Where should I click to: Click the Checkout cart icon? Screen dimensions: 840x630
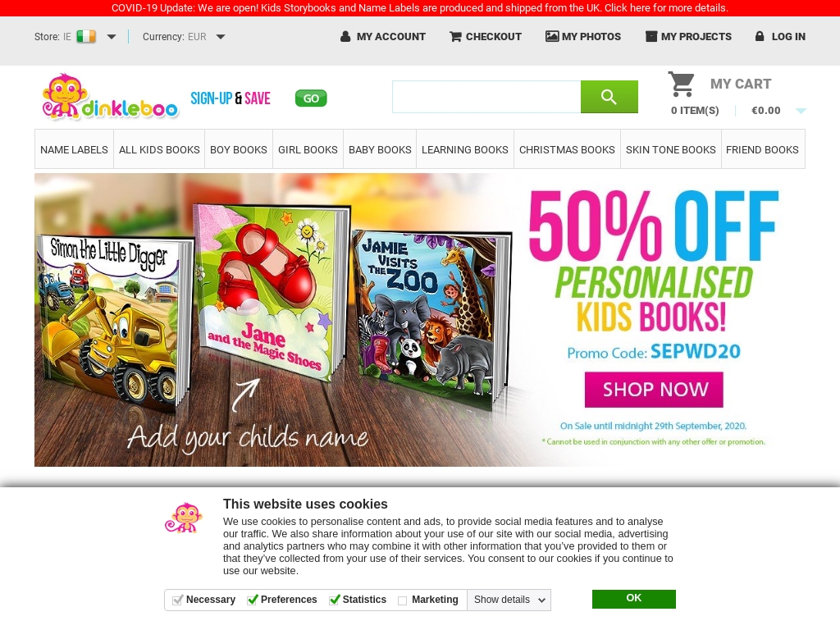455,36
